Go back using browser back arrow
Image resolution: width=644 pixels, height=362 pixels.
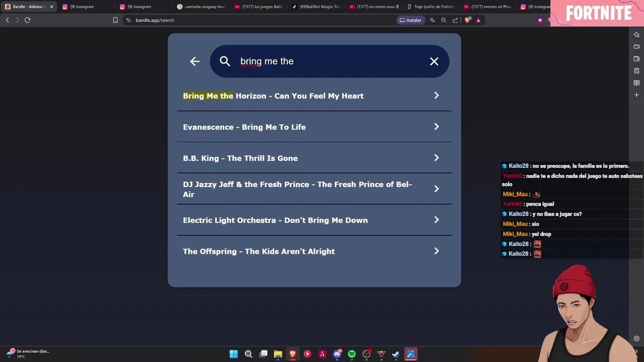click(x=7, y=20)
